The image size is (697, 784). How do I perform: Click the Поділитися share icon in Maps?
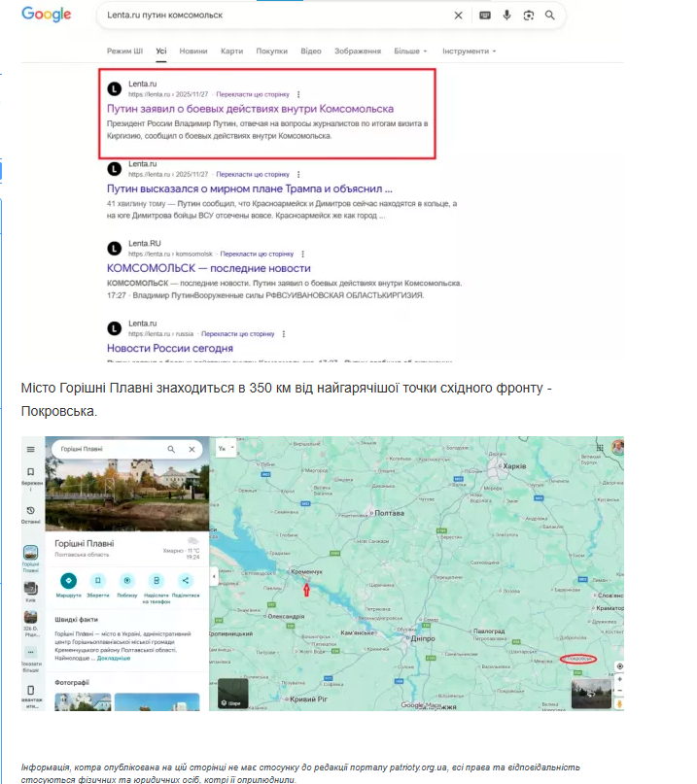[186, 581]
